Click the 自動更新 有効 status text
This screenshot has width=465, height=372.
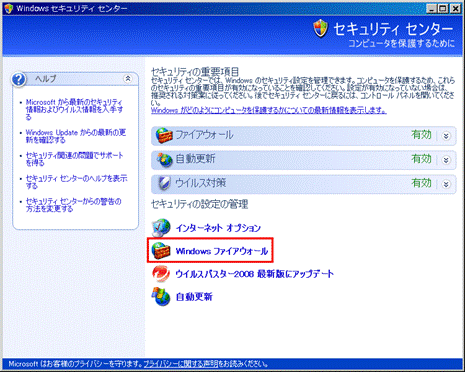[x=421, y=159]
